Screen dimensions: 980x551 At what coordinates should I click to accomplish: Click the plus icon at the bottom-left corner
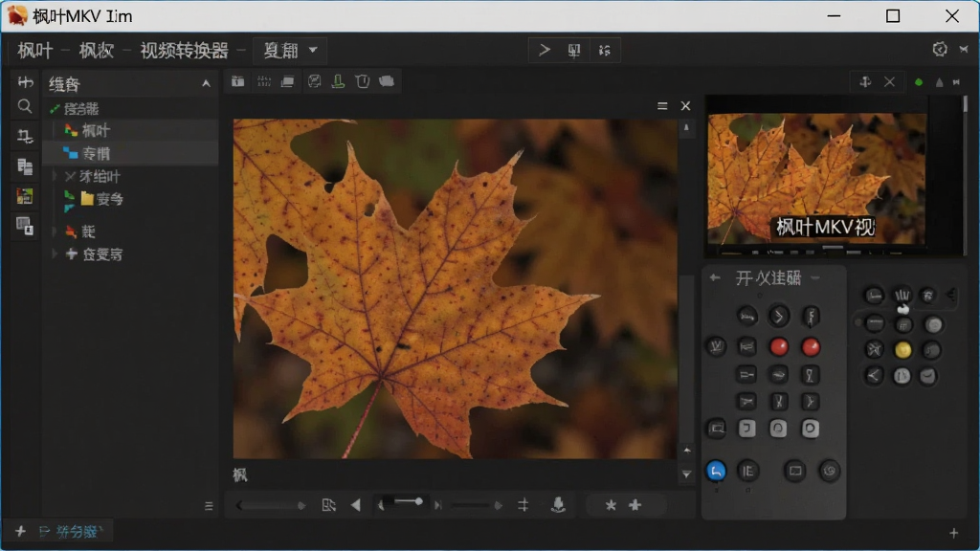click(x=20, y=532)
